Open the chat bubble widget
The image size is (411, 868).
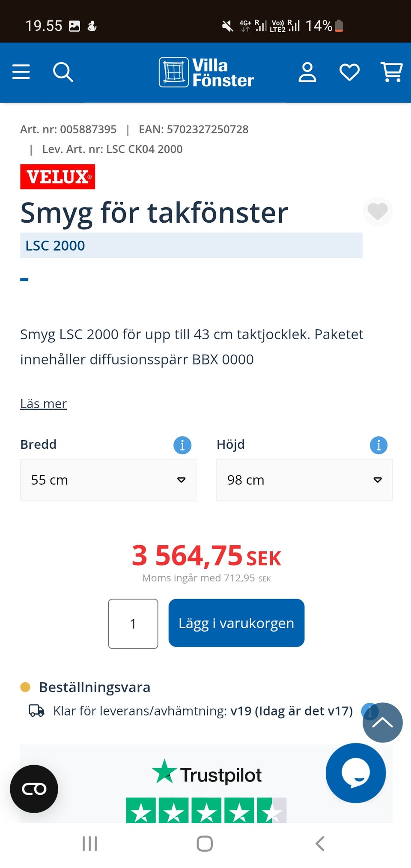tap(355, 773)
